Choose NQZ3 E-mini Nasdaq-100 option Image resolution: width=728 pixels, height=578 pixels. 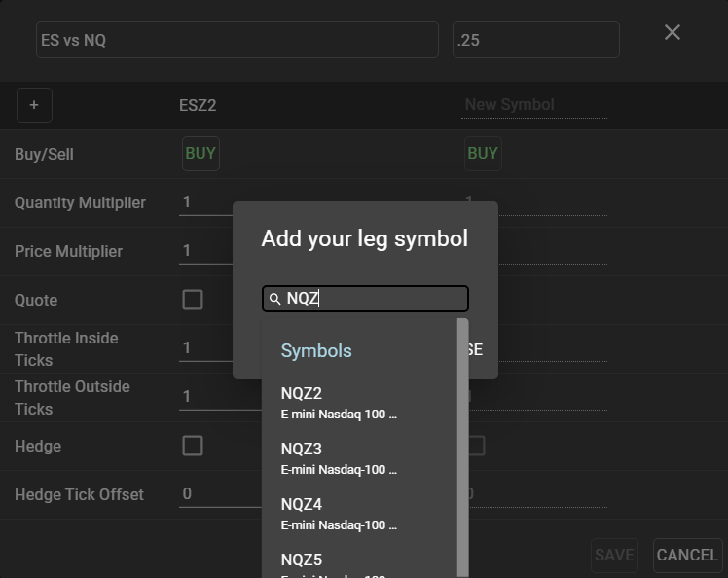coord(339,458)
